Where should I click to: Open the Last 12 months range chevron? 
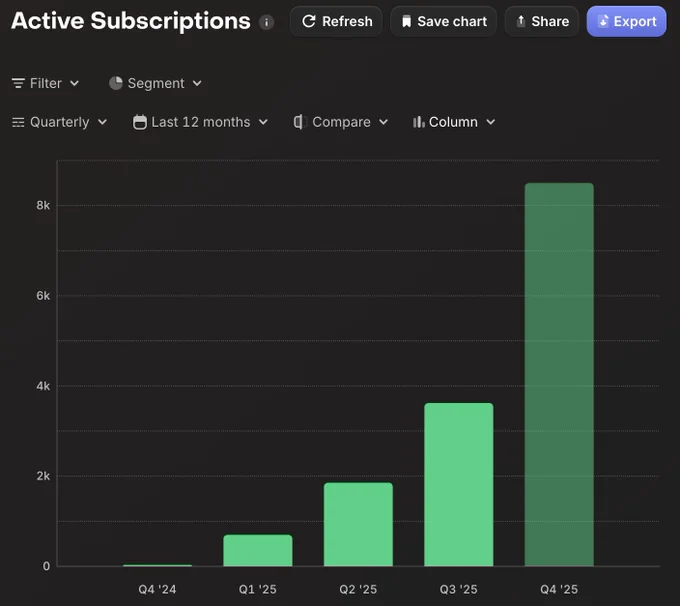click(263, 122)
